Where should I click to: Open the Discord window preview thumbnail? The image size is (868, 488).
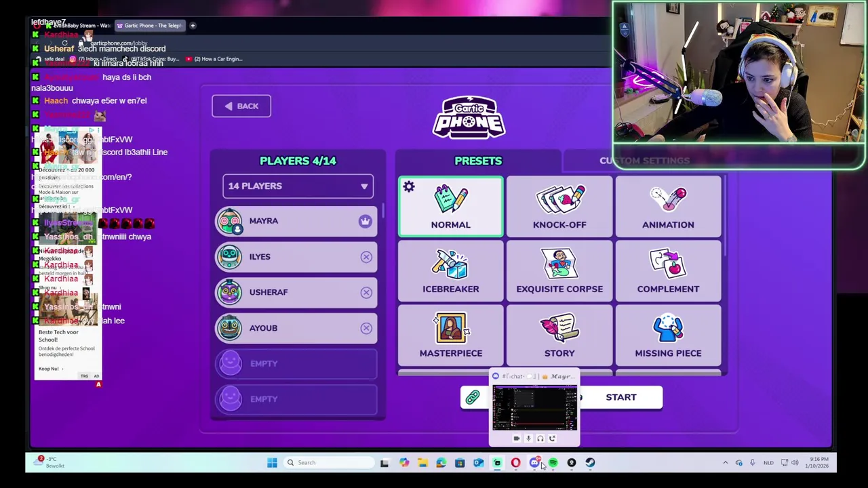[x=534, y=407]
